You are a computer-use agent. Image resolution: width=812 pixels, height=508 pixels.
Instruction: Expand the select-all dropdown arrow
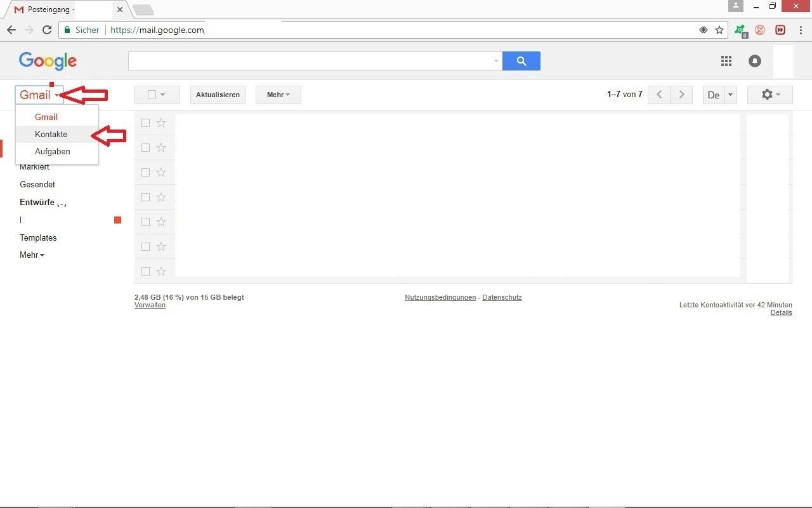[163, 95]
